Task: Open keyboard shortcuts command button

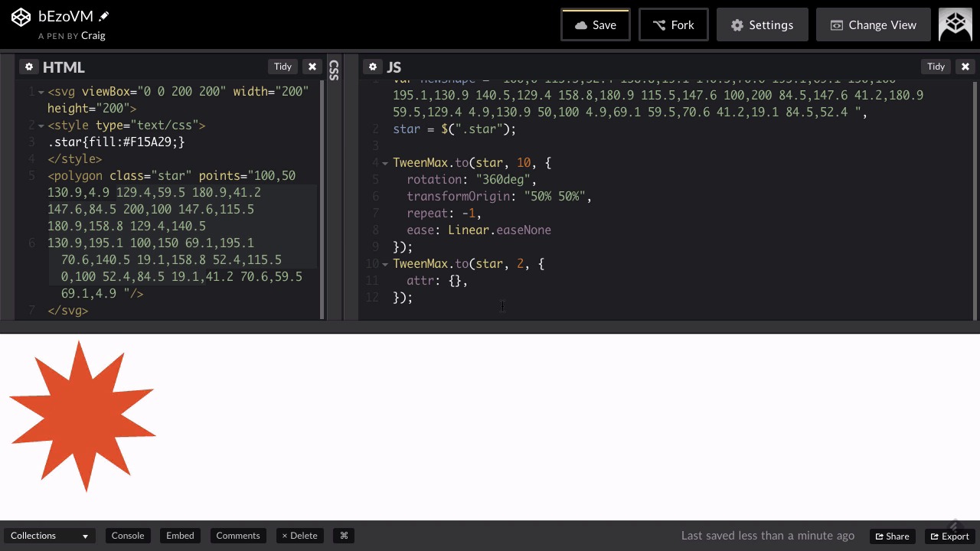Action: (x=344, y=536)
